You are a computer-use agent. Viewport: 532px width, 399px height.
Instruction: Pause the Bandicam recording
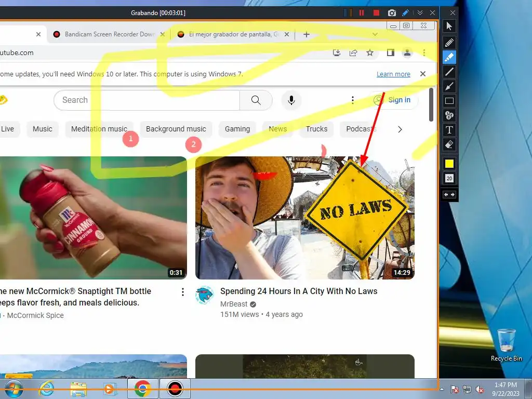tap(362, 13)
